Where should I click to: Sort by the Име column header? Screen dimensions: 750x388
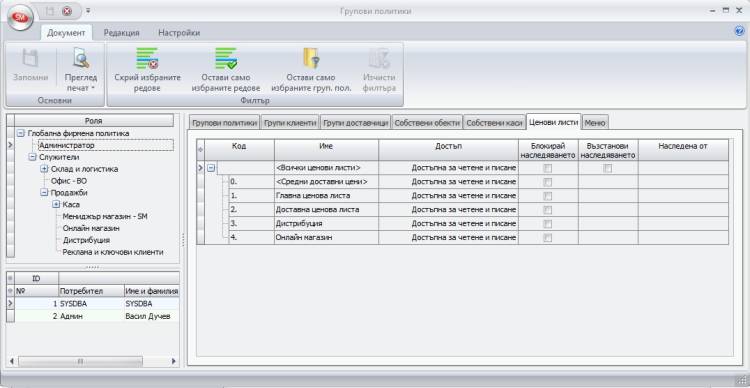[326, 150]
